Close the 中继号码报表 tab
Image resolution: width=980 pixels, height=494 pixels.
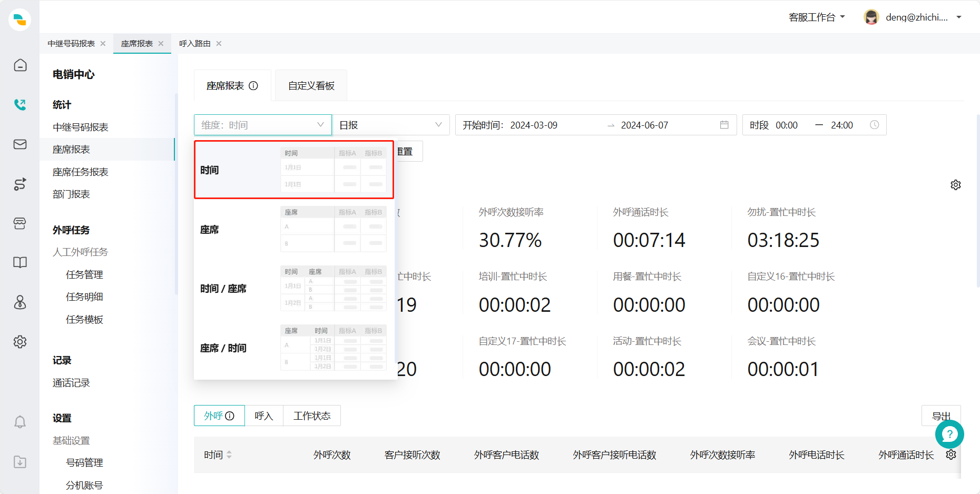click(x=103, y=44)
